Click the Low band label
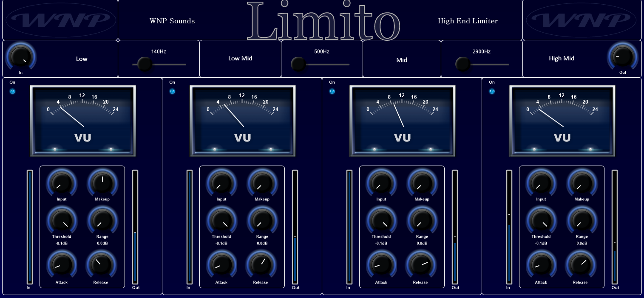 coord(82,59)
